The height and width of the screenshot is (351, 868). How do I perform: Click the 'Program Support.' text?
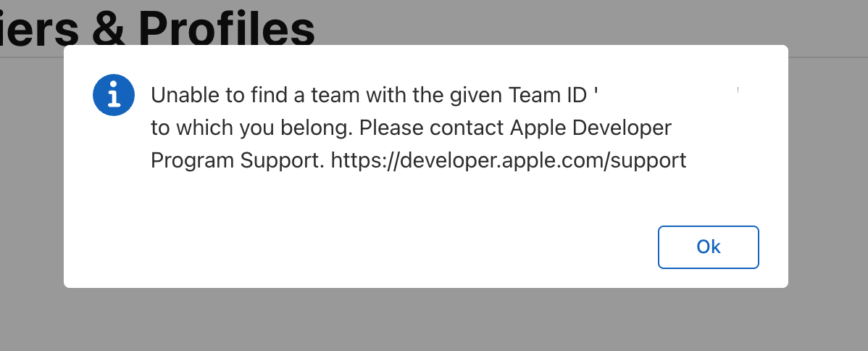point(238,160)
